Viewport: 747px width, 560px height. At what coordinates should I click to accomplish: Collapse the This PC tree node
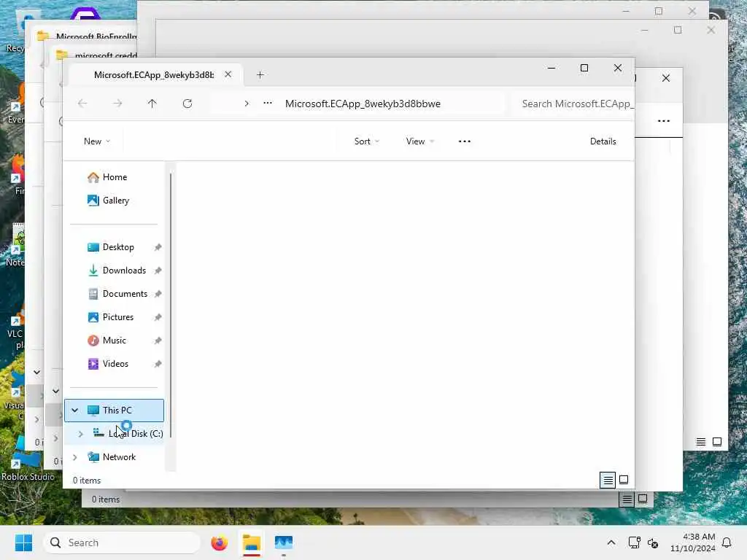point(75,410)
